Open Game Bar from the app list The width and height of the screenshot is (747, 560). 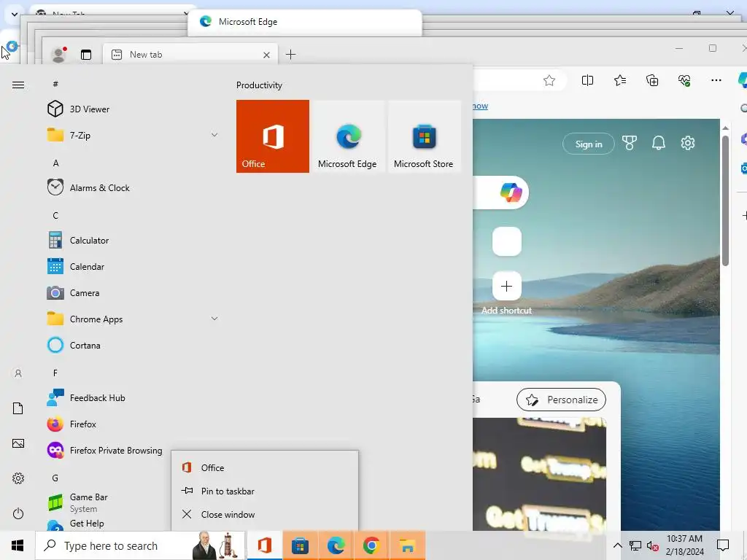click(x=77, y=502)
